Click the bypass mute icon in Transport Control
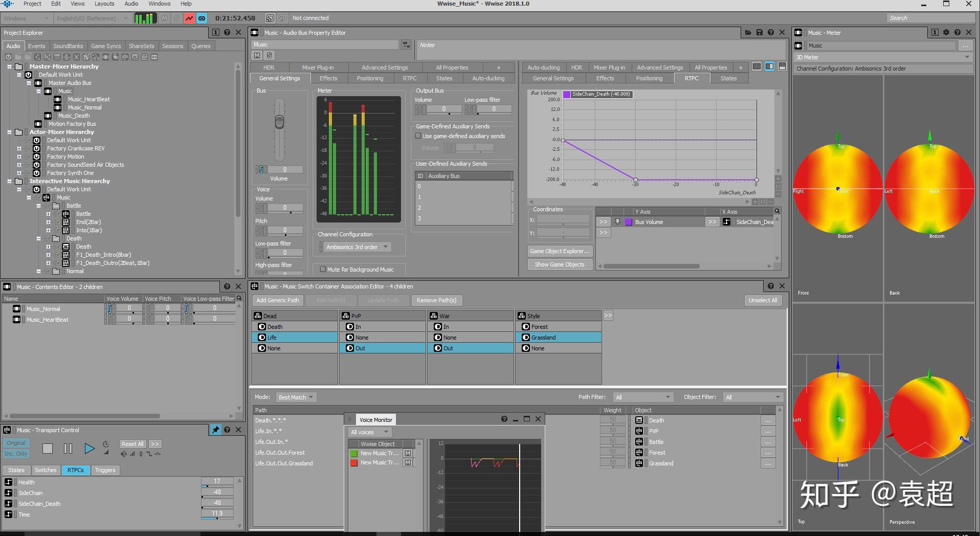This screenshot has width=980, height=536. click(124, 454)
